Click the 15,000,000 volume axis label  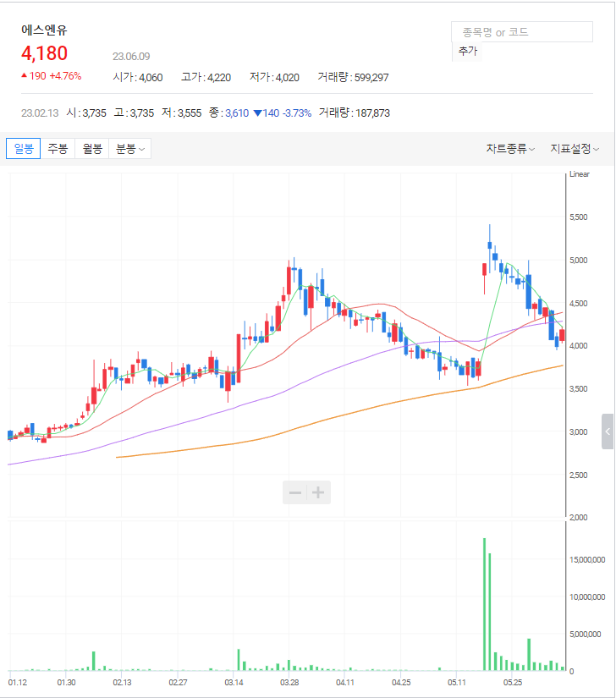[x=587, y=560]
